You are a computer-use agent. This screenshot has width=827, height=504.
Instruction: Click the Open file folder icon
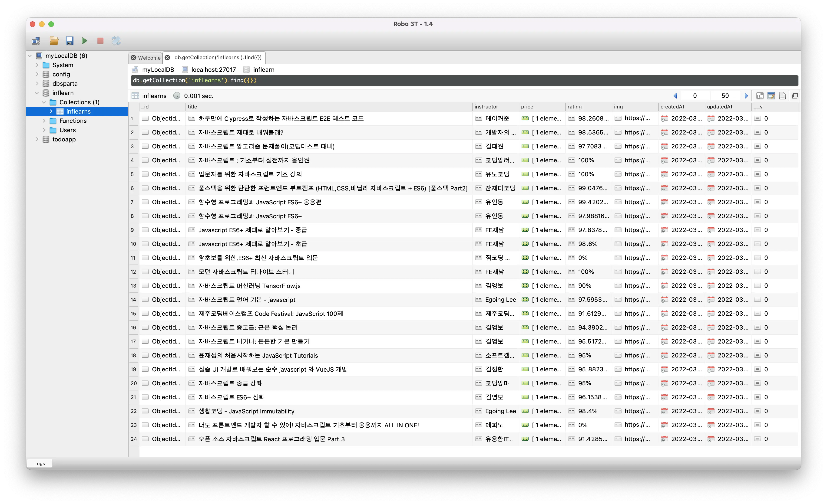point(54,41)
